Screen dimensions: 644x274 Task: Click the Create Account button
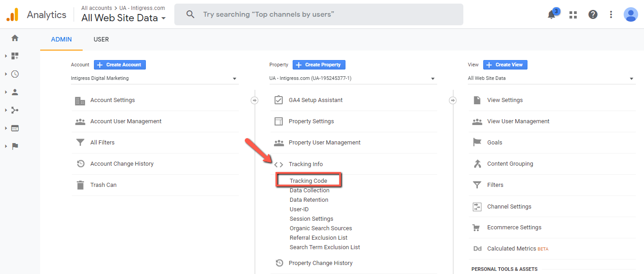120,65
